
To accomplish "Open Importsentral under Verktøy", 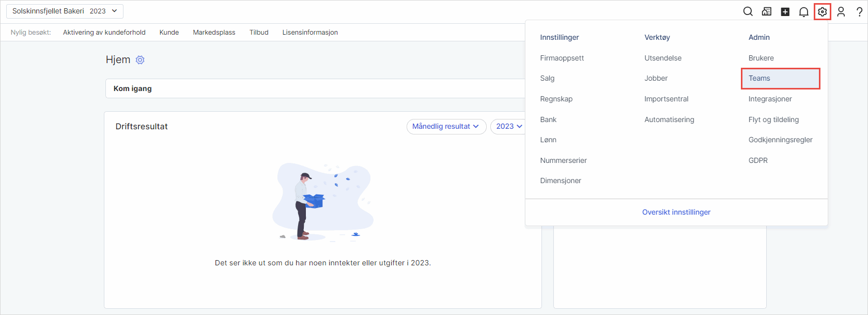I will [x=666, y=99].
